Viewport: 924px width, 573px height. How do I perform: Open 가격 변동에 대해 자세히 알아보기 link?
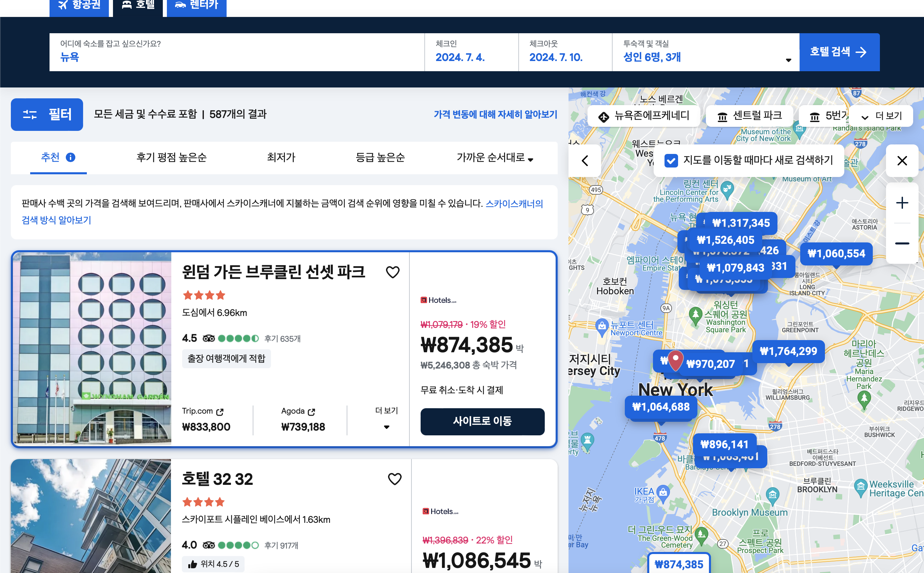495,115
